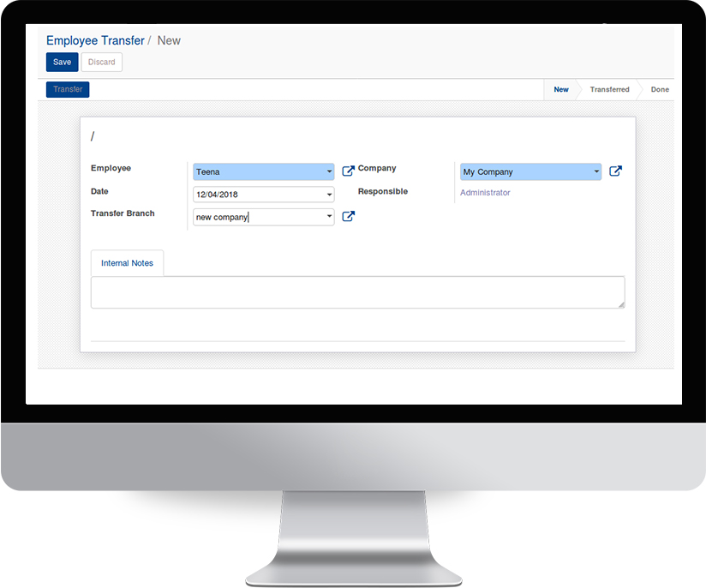
Task: Expand the Date picker dropdown arrow
Action: [x=329, y=195]
